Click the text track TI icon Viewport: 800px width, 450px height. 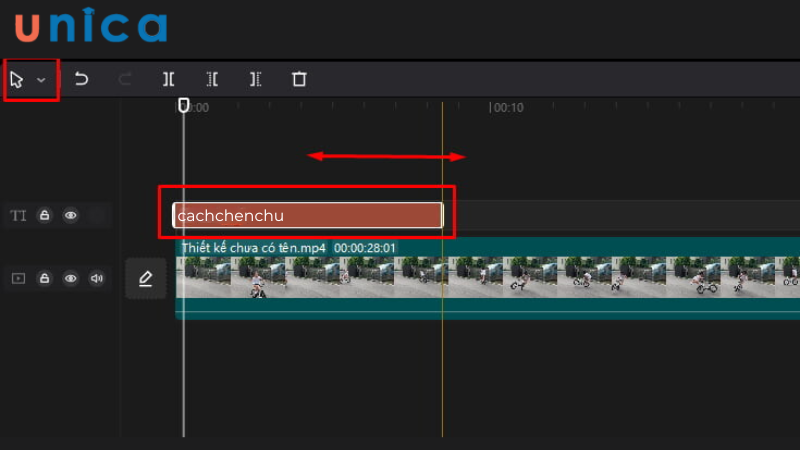(18, 215)
